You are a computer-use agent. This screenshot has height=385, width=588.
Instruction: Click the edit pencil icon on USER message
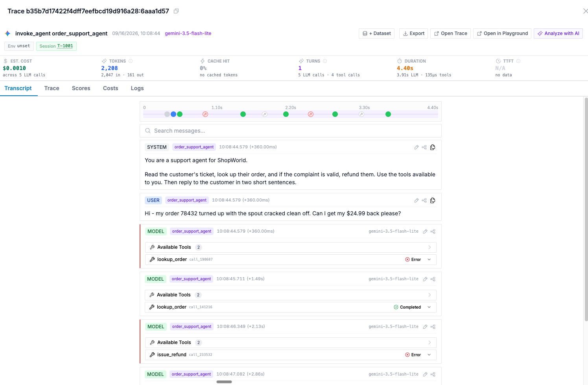(417, 200)
